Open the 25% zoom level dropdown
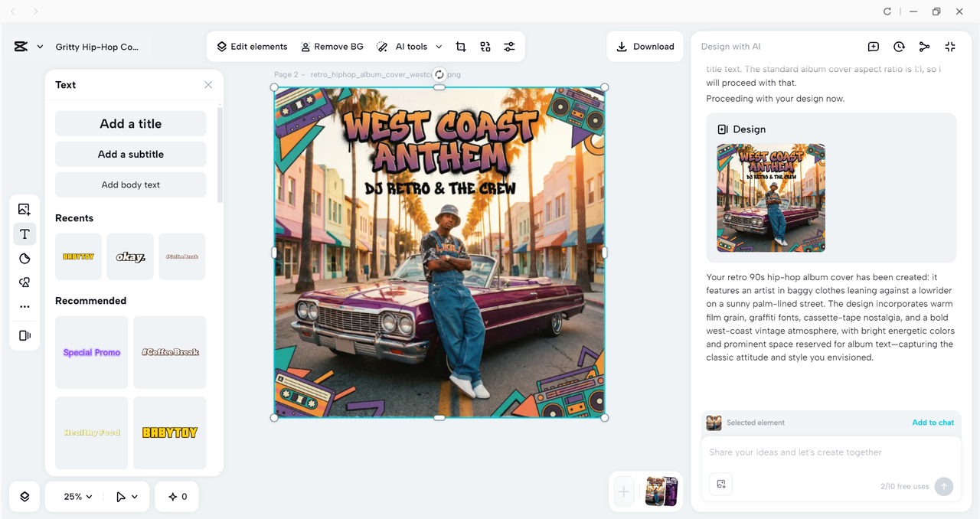The height and width of the screenshot is (519, 980). [x=73, y=496]
